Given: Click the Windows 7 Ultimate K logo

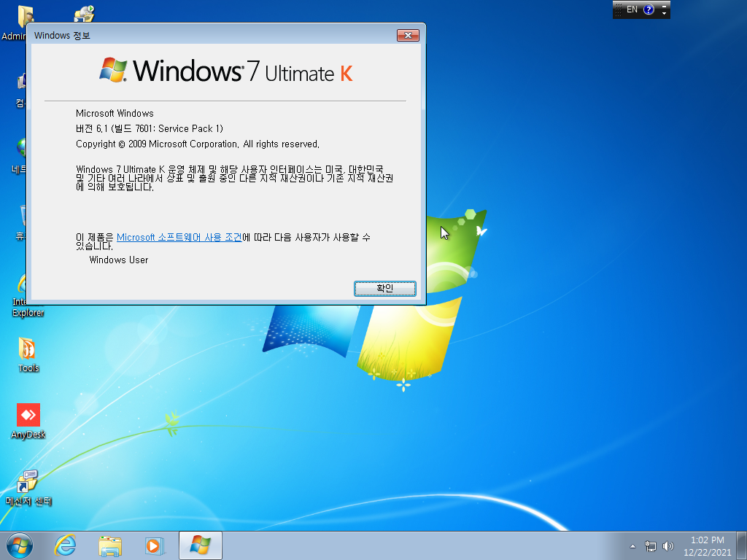Looking at the screenshot, I should 226,71.
